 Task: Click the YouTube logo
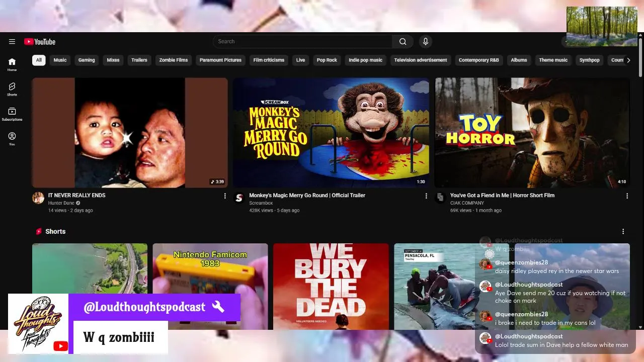point(40,42)
